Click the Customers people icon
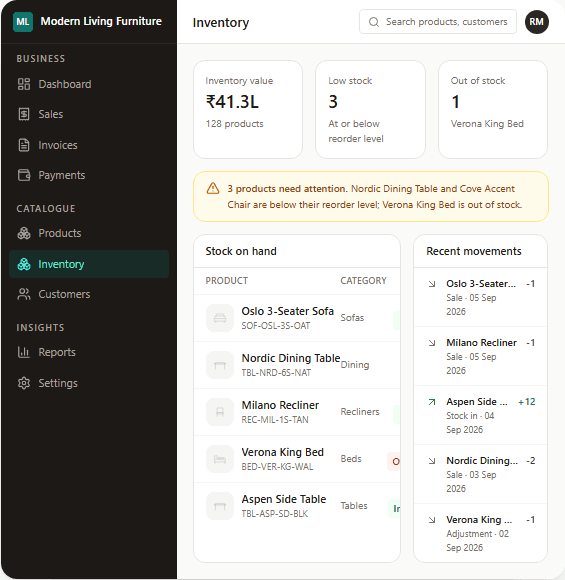This screenshot has width=565, height=580. tap(24, 294)
